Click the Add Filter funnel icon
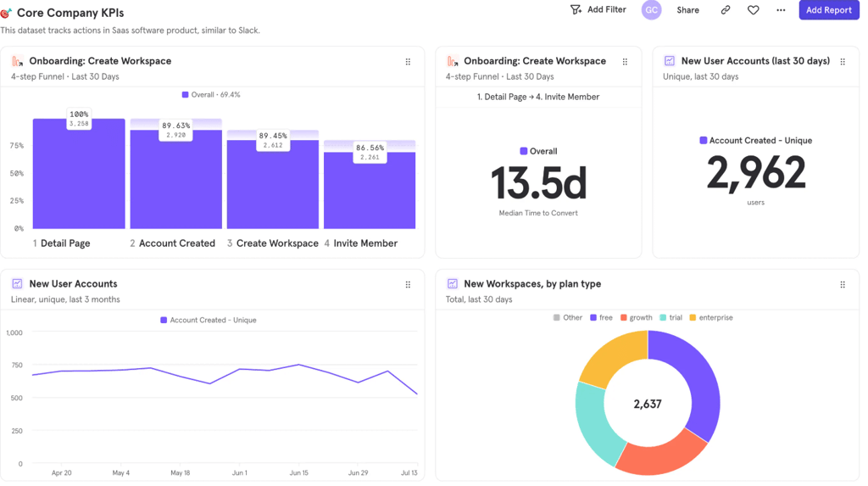 tap(576, 9)
